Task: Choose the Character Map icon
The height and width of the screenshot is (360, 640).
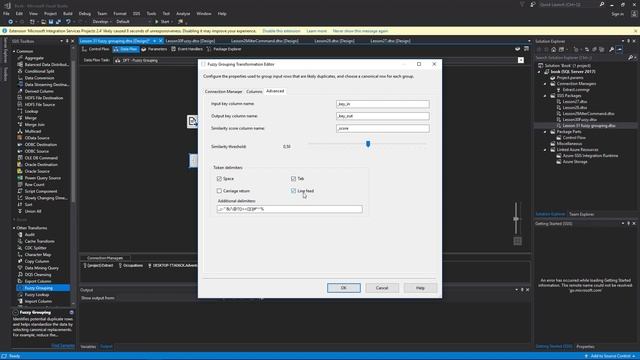Action: pyautogui.click(x=20, y=254)
